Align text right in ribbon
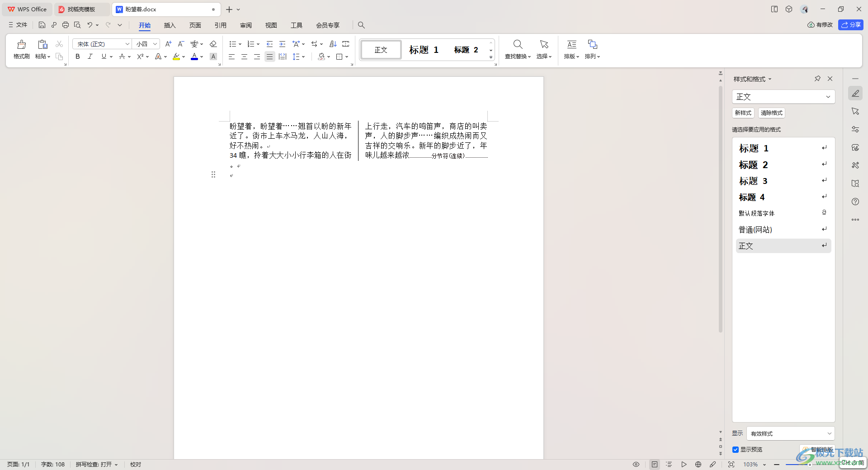The image size is (868, 470). coord(257,56)
